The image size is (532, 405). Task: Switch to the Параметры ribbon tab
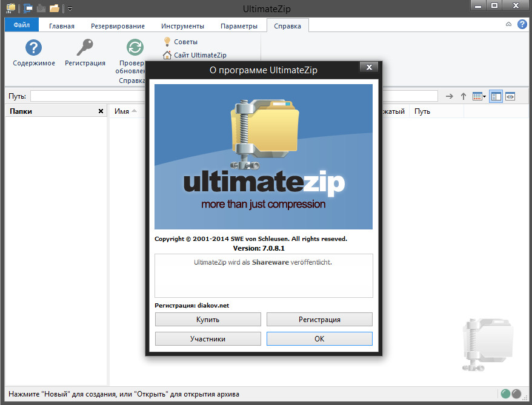[x=239, y=26]
